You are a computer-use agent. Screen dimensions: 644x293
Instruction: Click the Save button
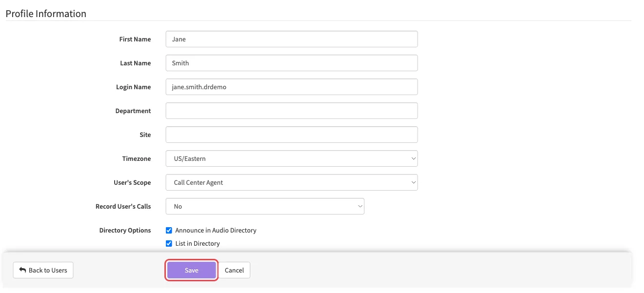point(191,270)
